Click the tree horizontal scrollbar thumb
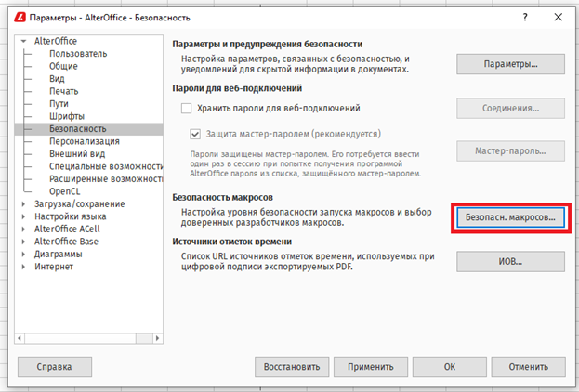This screenshot has width=579, height=392. [x=144, y=338]
